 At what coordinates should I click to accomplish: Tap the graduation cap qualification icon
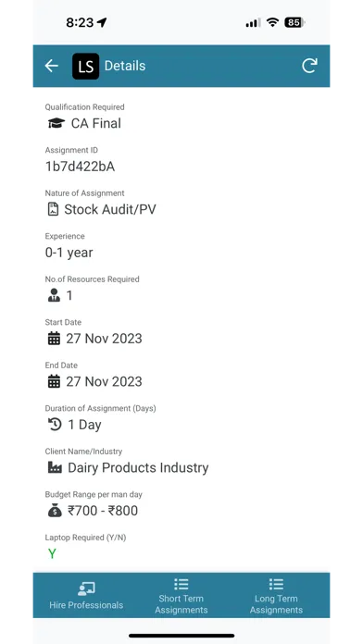56,123
